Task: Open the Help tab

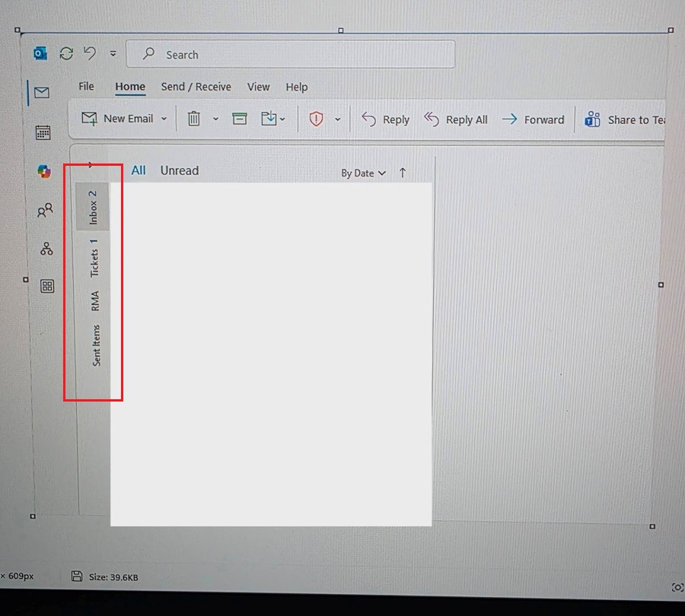Action: click(x=297, y=87)
